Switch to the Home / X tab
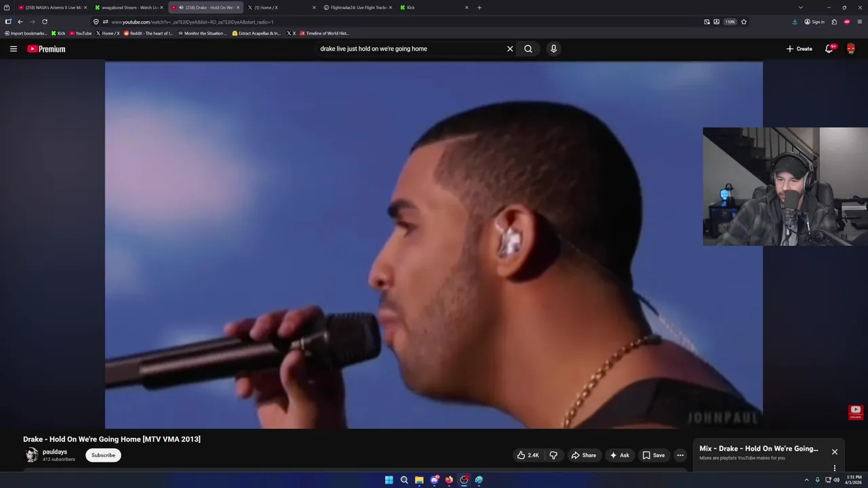The image size is (868, 488). coord(281,7)
